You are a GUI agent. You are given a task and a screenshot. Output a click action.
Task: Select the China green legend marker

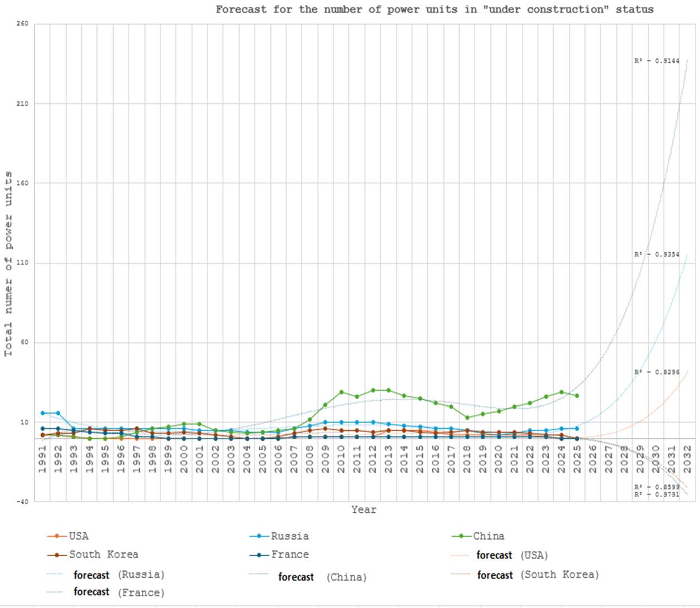[461, 536]
